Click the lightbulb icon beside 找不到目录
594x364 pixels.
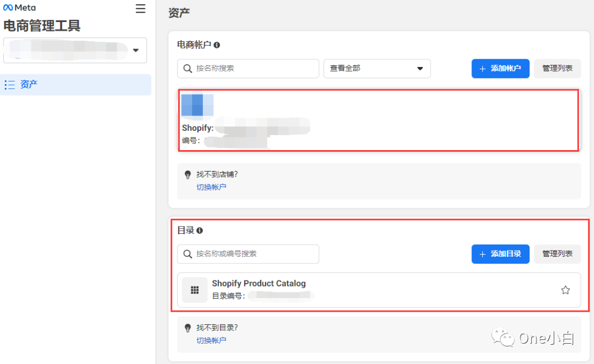pos(187,327)
